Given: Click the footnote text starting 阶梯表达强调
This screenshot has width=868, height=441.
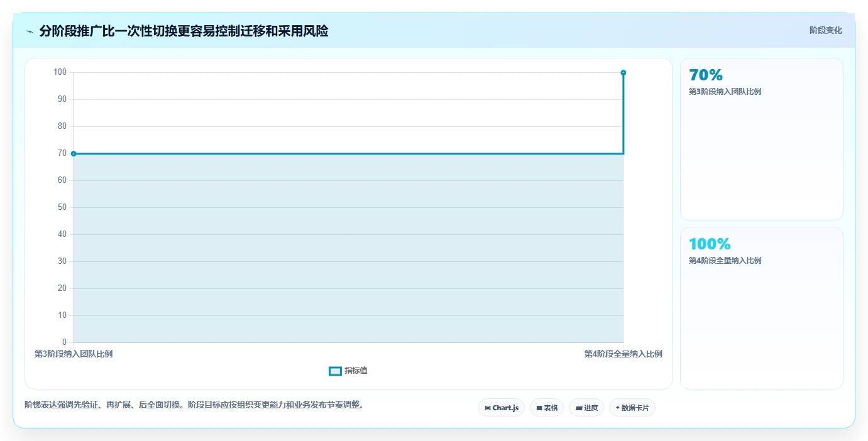Looking at the screenshot, I should (x=194, y=405).
